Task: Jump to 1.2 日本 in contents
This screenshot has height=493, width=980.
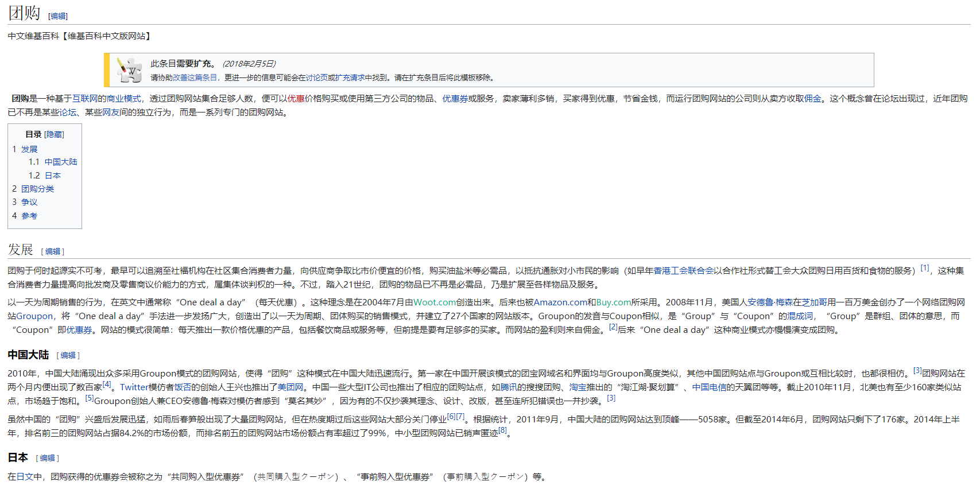Action: click(52, 176)
